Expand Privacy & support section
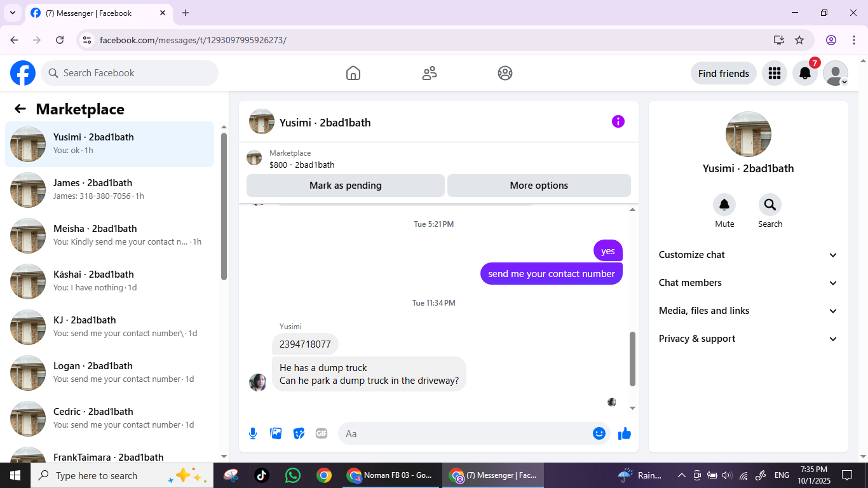868x488 pixels. 749,339
